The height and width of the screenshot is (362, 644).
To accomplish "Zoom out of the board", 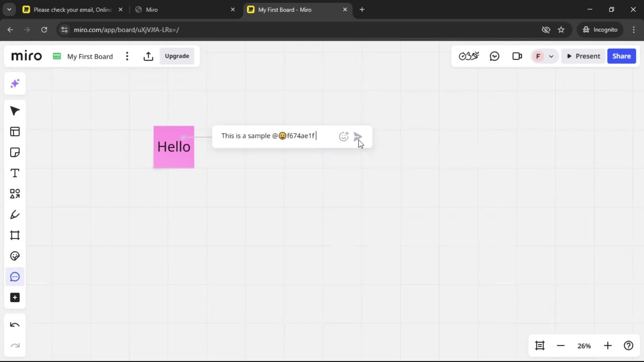I will click(561, 346).
